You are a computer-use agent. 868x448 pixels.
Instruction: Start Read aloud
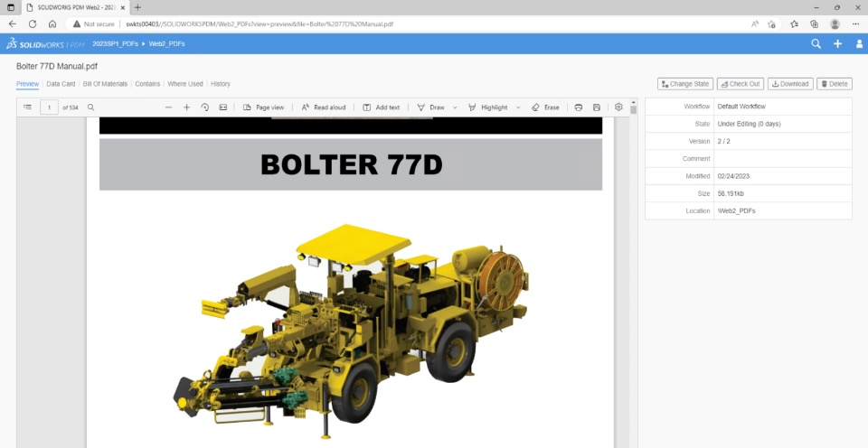click(x=324, y=107)
